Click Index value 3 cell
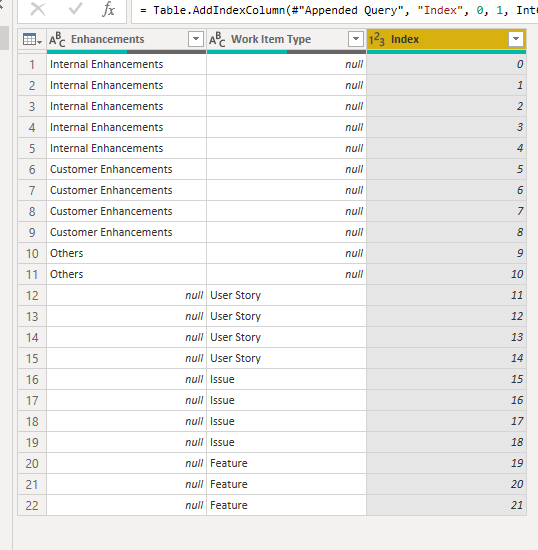This screenshot has height=550, width=538. pos(446,127)
